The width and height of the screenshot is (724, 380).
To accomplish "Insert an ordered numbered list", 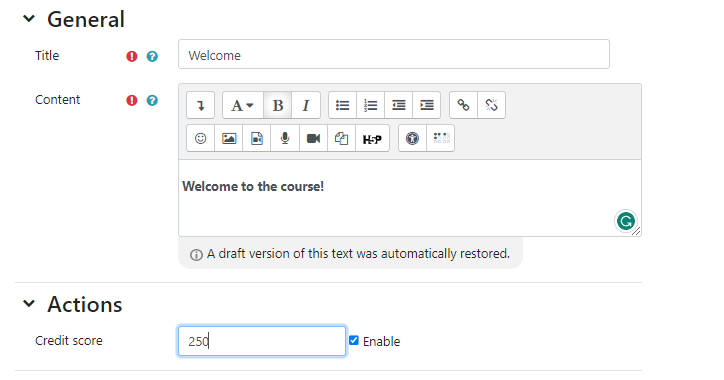I will click(370, 105).
